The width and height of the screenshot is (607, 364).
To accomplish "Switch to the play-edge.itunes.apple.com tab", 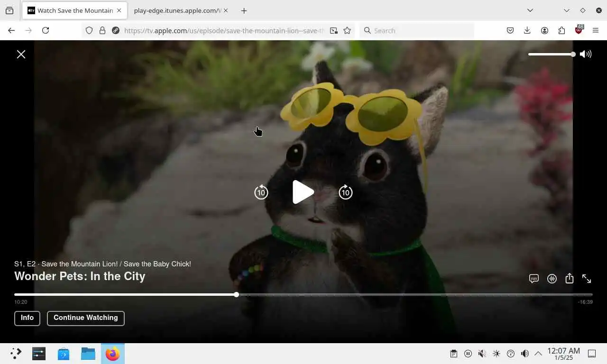I will tap(178, 10).
